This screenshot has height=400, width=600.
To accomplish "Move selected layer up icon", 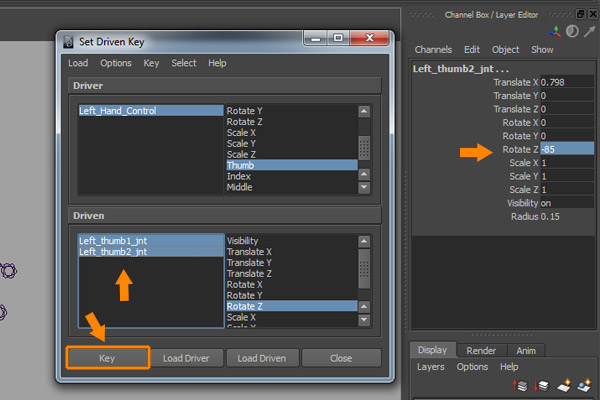I will click(520, 385).
